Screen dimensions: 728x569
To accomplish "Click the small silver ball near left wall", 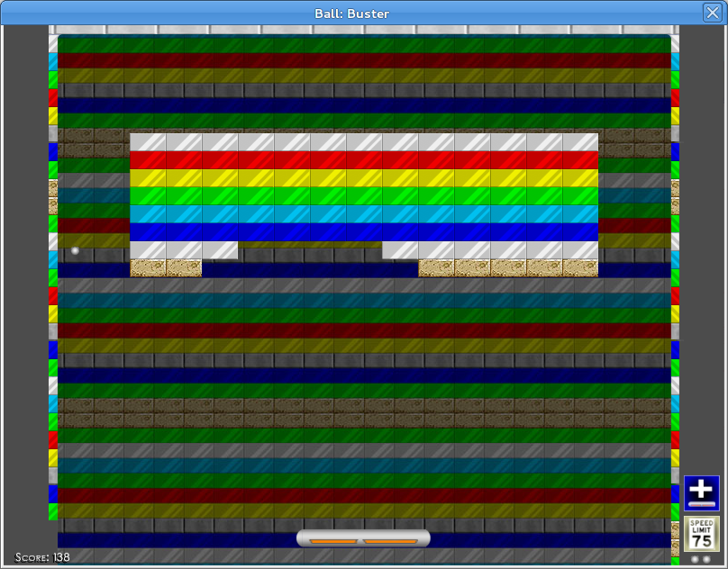I will click(x=75, y=250).
